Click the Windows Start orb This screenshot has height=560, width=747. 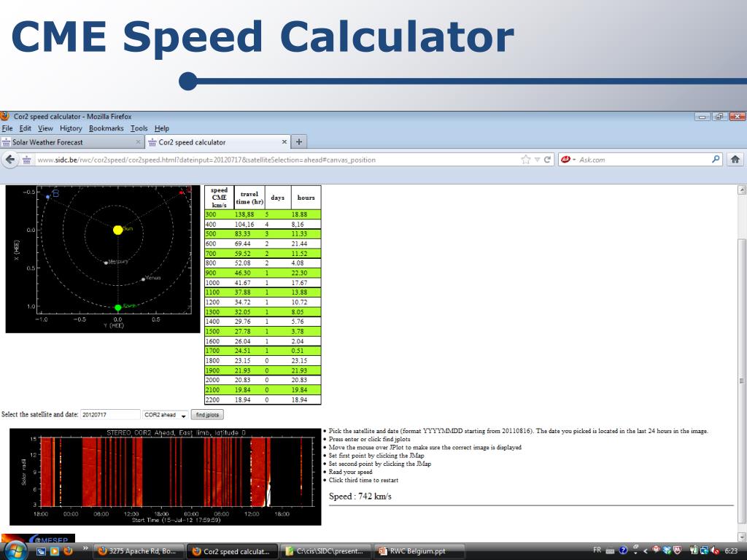tap(16, 551)
